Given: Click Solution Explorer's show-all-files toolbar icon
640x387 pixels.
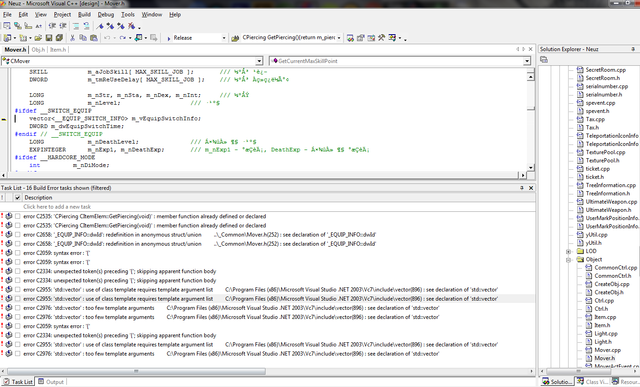Looking at the screenshot, I should tap(544, 60).
